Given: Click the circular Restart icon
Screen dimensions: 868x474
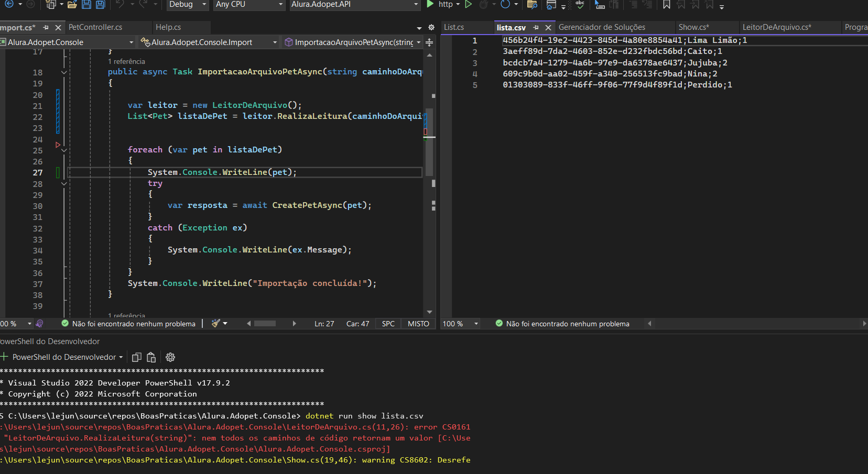Looking at the screenshot, I should point(505,4).
